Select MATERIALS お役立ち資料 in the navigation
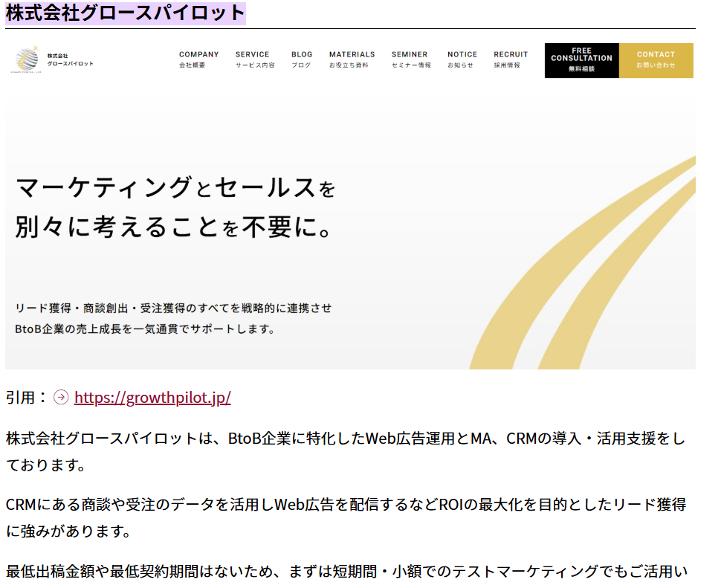This screenshot has height=588, width=721. 352,59
